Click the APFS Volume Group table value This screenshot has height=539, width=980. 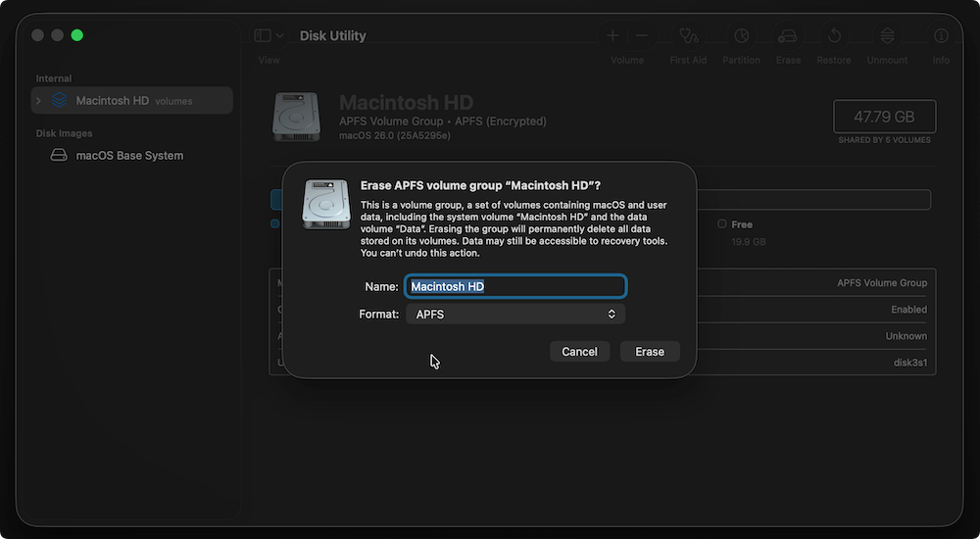click(x=882, y=282)
